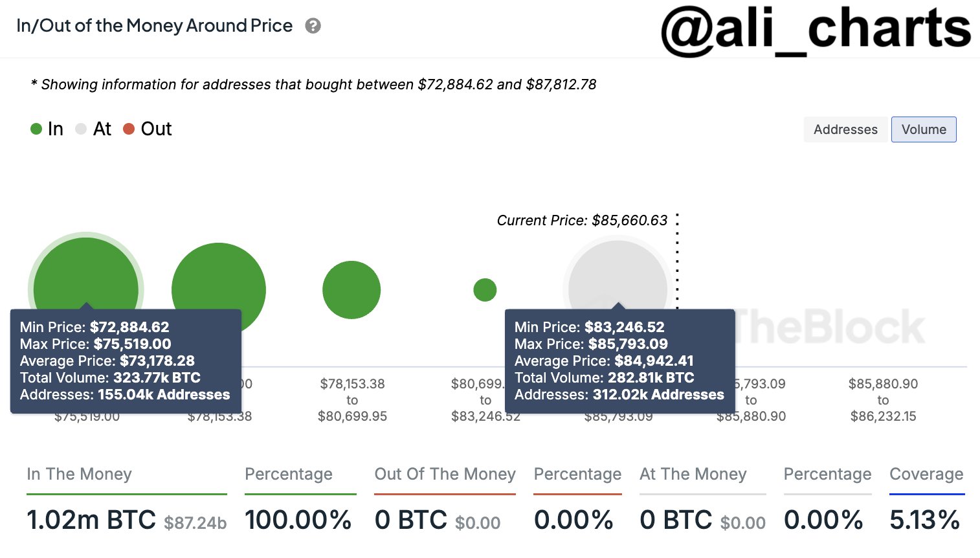Toggle the red Out legend dot

pyautogui.click(x=129, y=129)
